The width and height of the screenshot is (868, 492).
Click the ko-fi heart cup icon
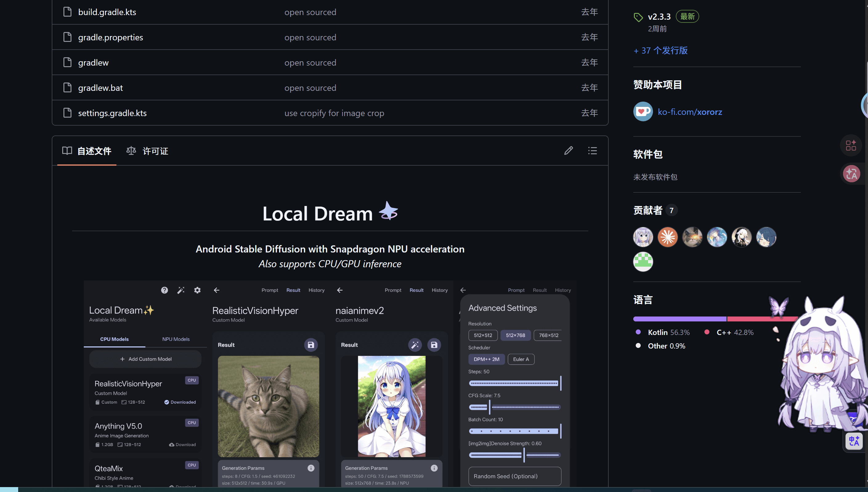(643, 111)
